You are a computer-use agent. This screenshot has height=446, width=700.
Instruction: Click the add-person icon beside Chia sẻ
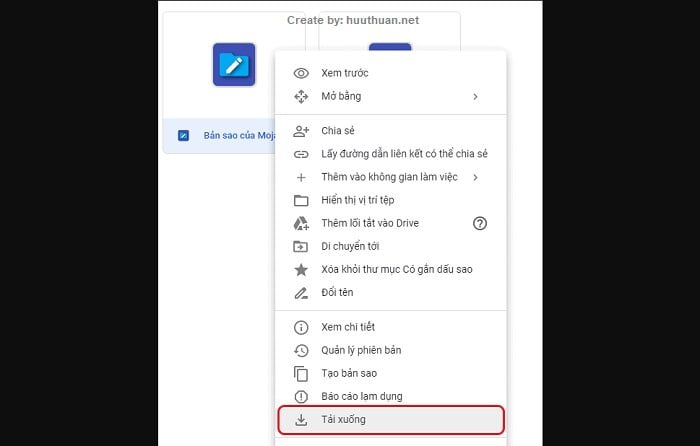coord(301,131)
